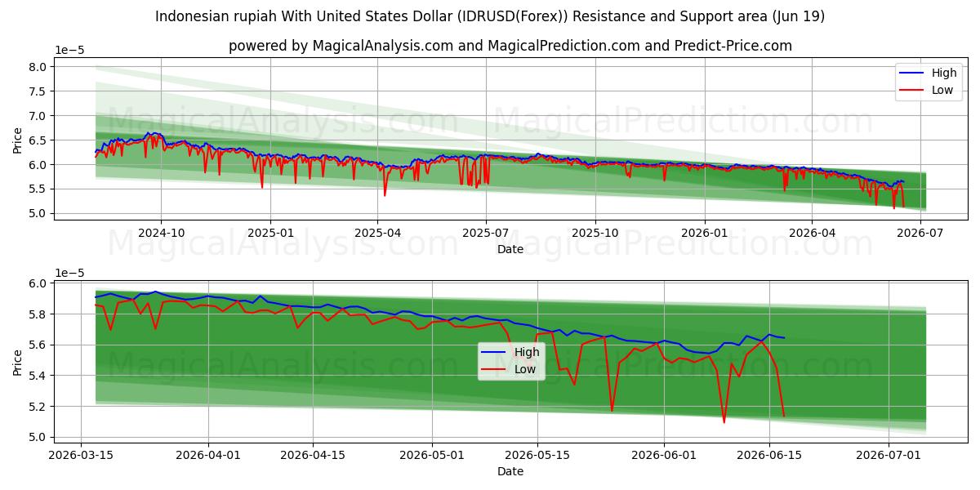The height and width of the screenshot is (490, 980).
Task: Click 'High' in the bottom chart legend
Action: point(527,352)
